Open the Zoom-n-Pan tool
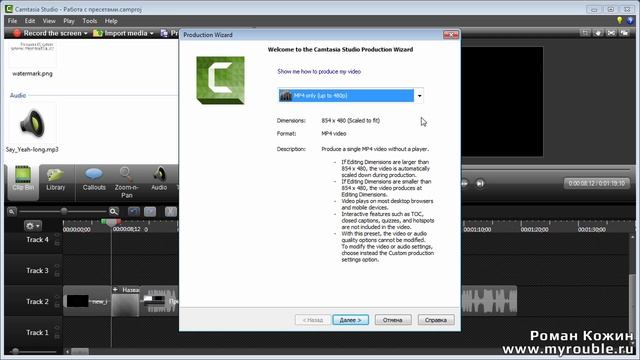 (126, 182)
